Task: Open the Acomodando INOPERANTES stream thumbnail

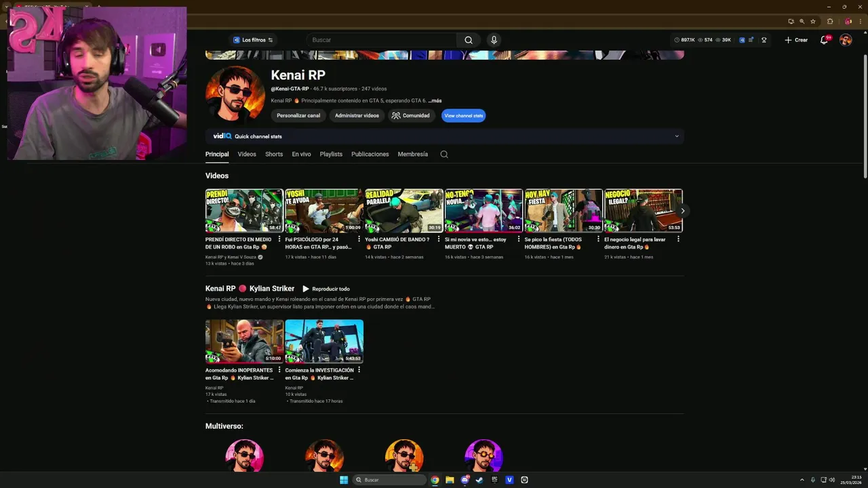Action: click(244, 342)
